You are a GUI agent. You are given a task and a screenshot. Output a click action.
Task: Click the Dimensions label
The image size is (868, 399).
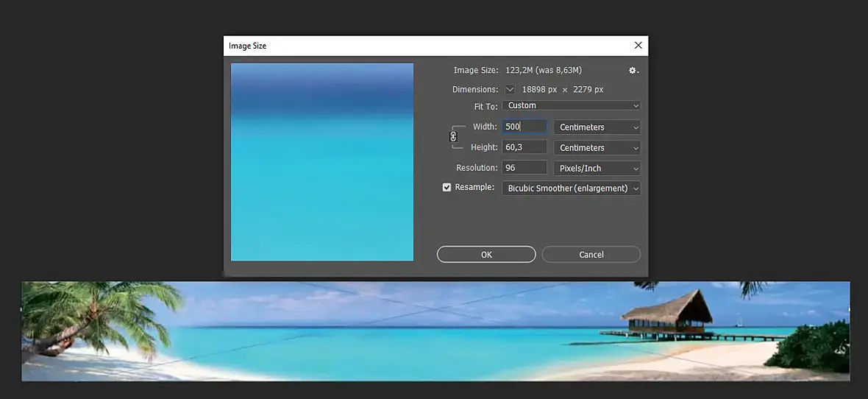tap(475, 89)
